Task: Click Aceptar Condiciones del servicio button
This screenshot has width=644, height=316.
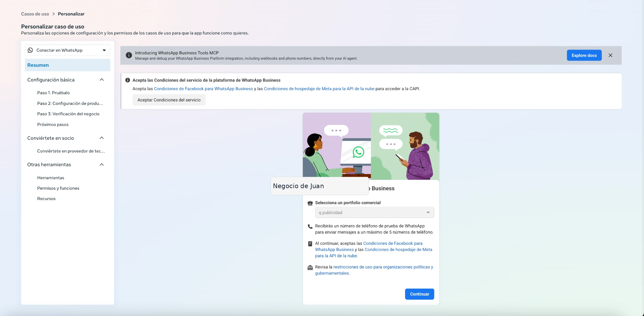Action: click(x=169, y=100)
